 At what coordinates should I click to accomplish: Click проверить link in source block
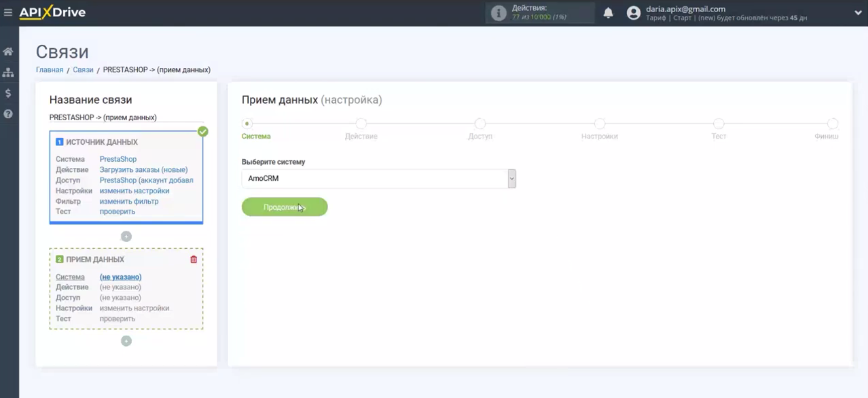pos(117,212)
